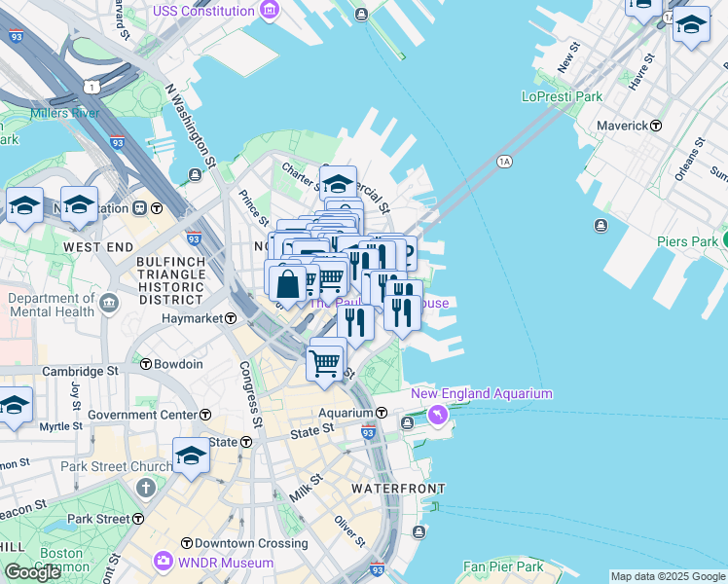
Task: Click the Park Street Church cross icon
Action: [x=146, y=488]
